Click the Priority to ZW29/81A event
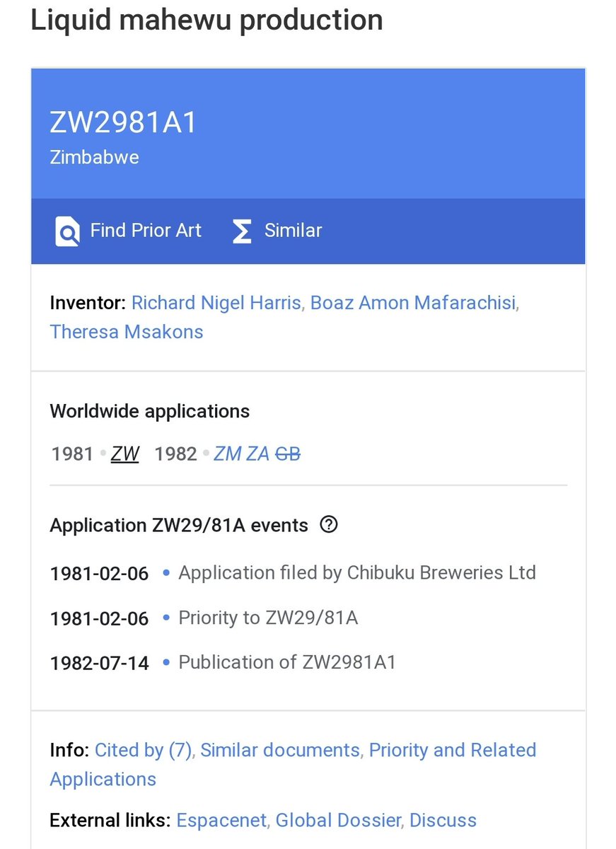 (268, 618)
